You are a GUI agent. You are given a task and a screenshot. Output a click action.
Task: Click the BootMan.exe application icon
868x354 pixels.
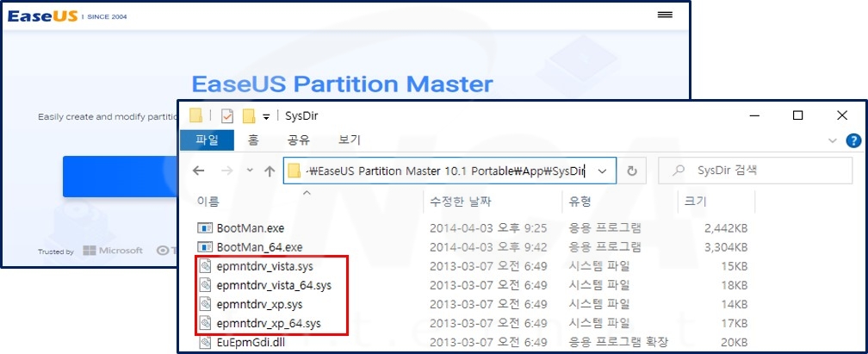205,227
